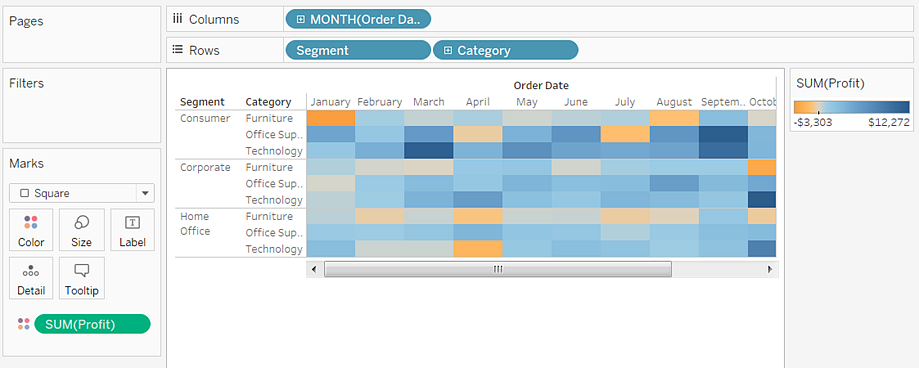The image size is (919, 368).
Task: Select the green SUM(Profit) pill
Action: pos(92,324)
